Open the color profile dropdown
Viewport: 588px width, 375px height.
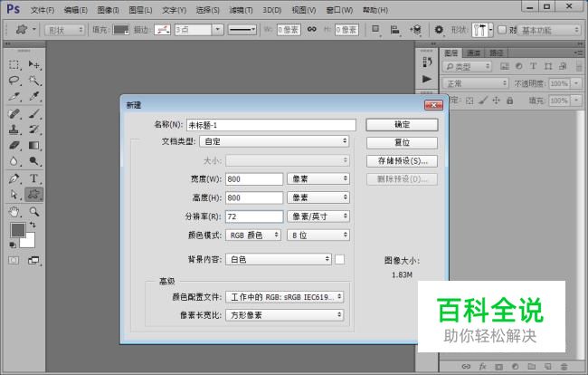pyautogui.click(x=285, y=297)
